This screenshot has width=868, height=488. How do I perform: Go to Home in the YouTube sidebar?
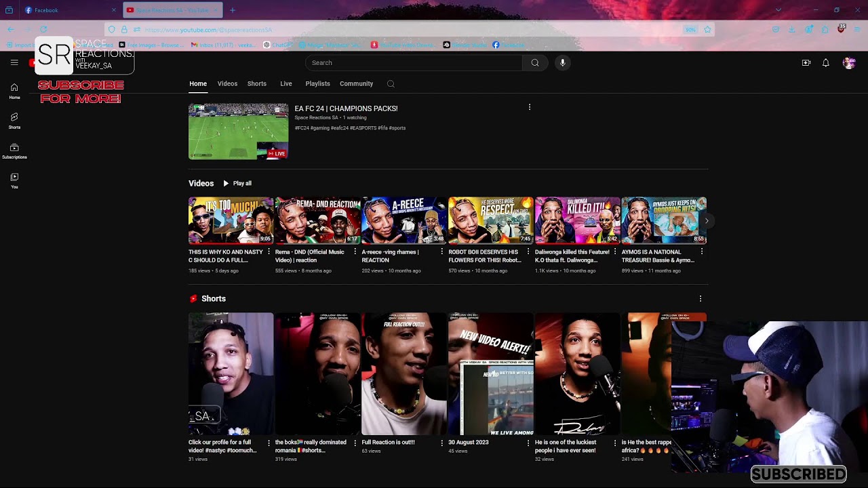14,91
